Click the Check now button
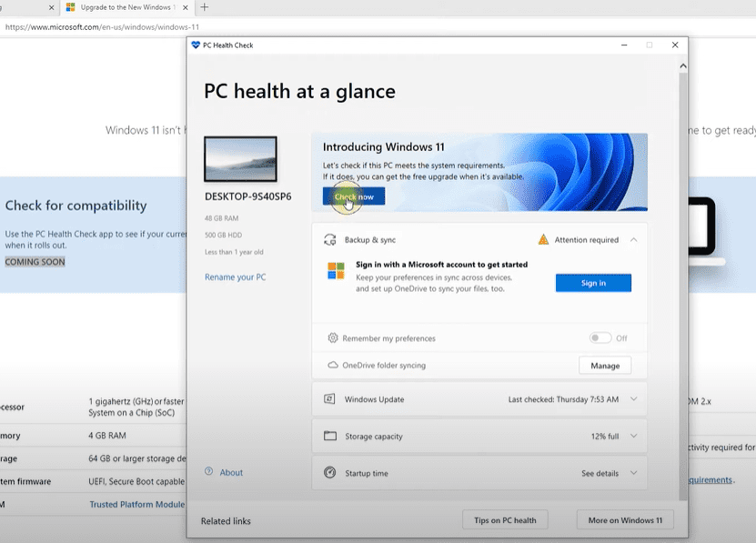The width and height of the screenshot is (756, 543). pyautogui.click(x=354, y=196)
